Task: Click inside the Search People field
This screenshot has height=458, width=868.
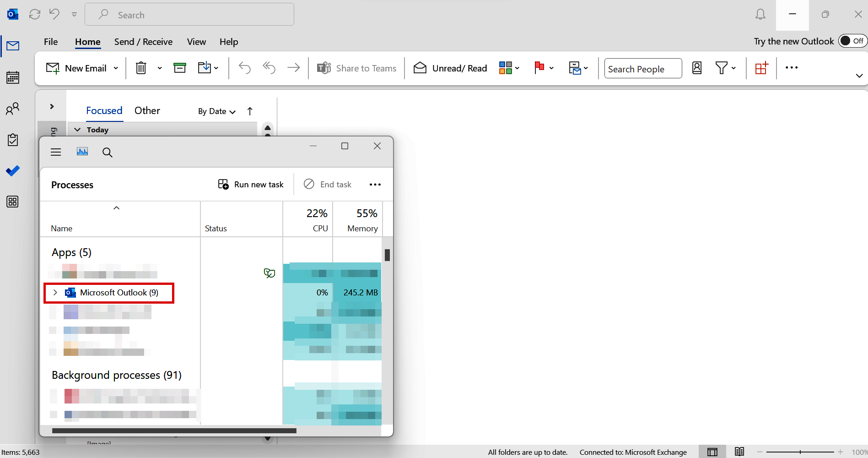Action: [642, 68]
